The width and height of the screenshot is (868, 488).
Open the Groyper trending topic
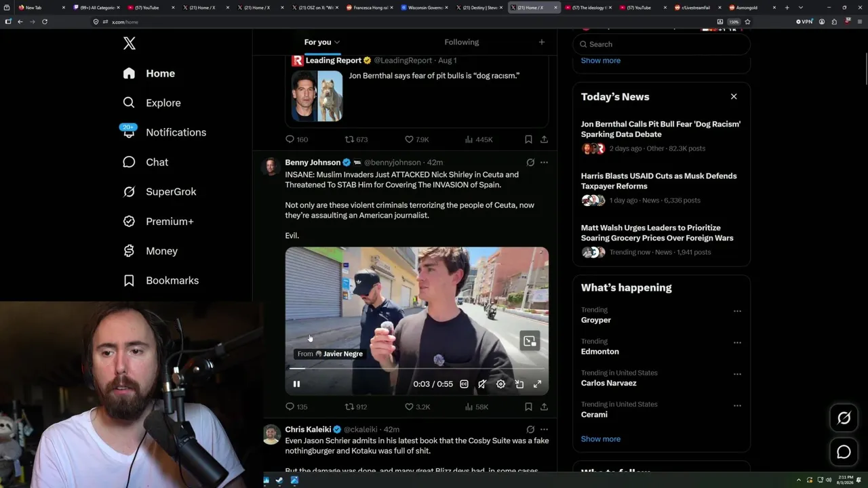[x=596, y=320]
